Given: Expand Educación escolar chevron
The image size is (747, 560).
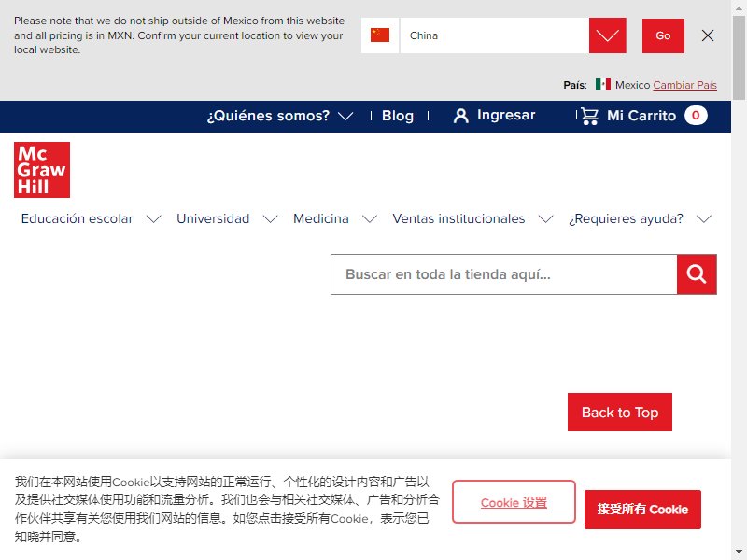Looking at the screenshot, I should (x=153, y=219).
